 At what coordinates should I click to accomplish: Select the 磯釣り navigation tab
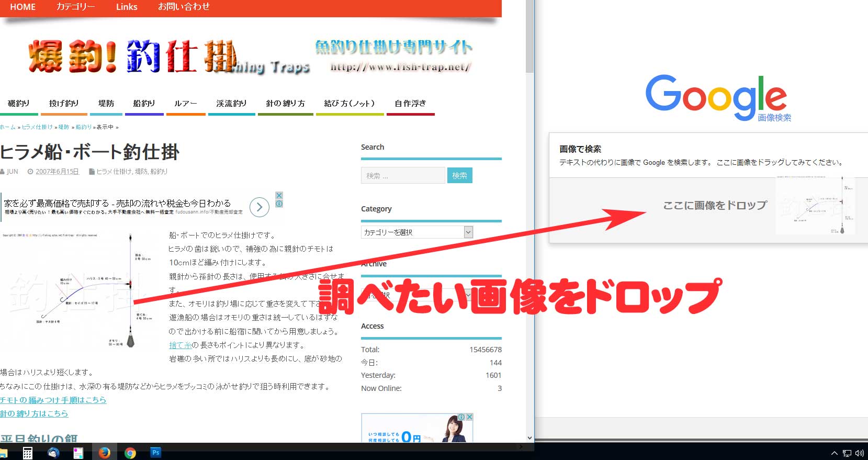[19, 104]
